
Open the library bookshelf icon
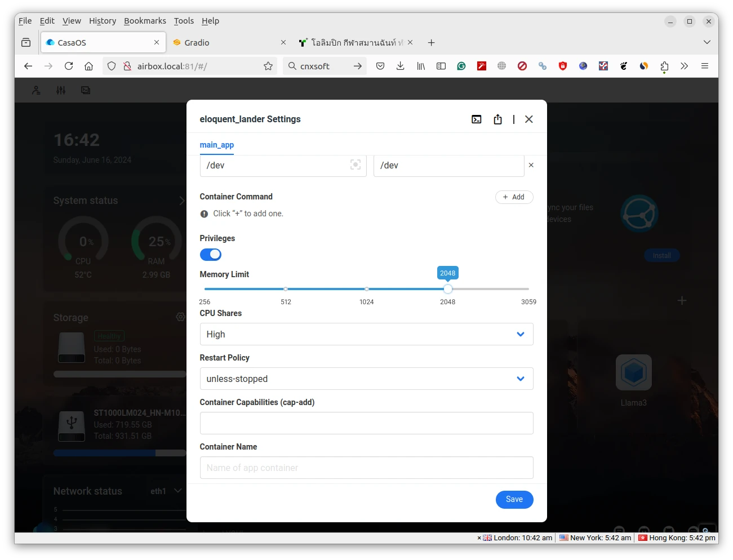pyautogui.click(x=421, y=66)
